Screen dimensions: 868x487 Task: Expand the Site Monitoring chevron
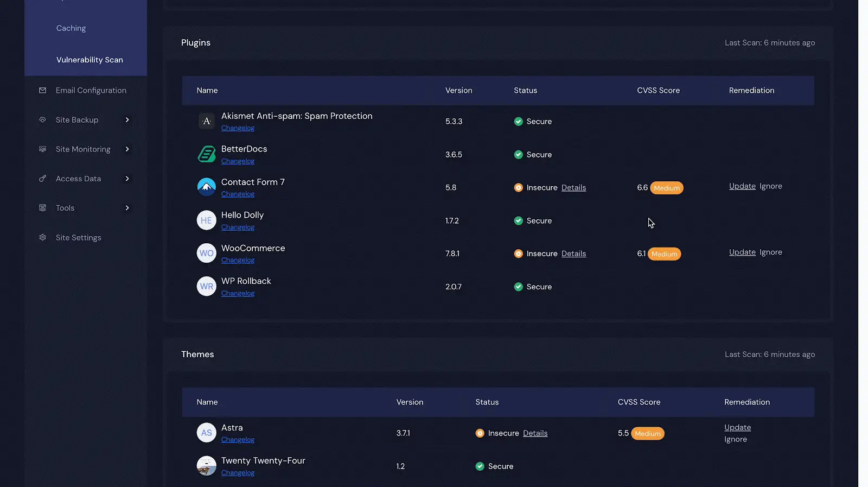pyautogui.click(x=127, y=149)
